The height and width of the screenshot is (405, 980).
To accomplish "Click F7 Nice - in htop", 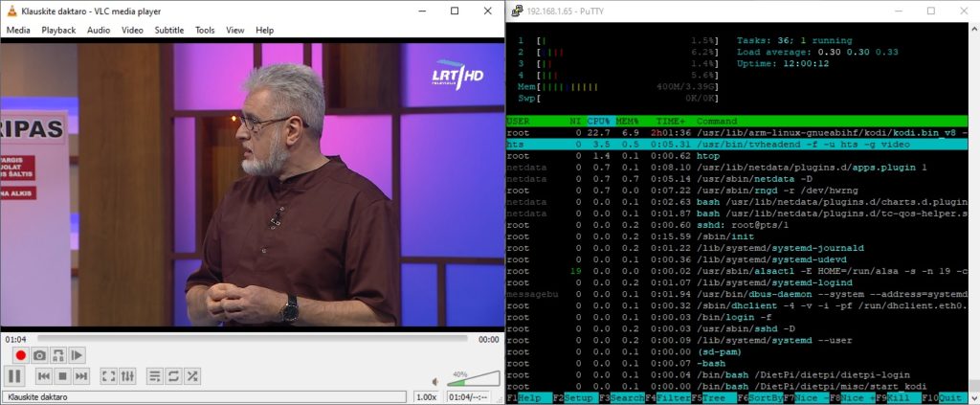I will click(806, 398).
